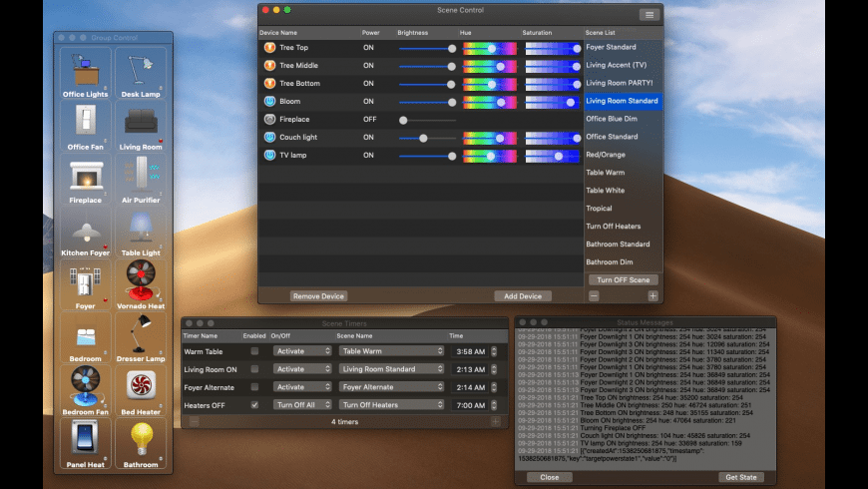Enable the Foyer Alternate timer checkbox
This screenshot has height=489, width=868.
(254, 387)
